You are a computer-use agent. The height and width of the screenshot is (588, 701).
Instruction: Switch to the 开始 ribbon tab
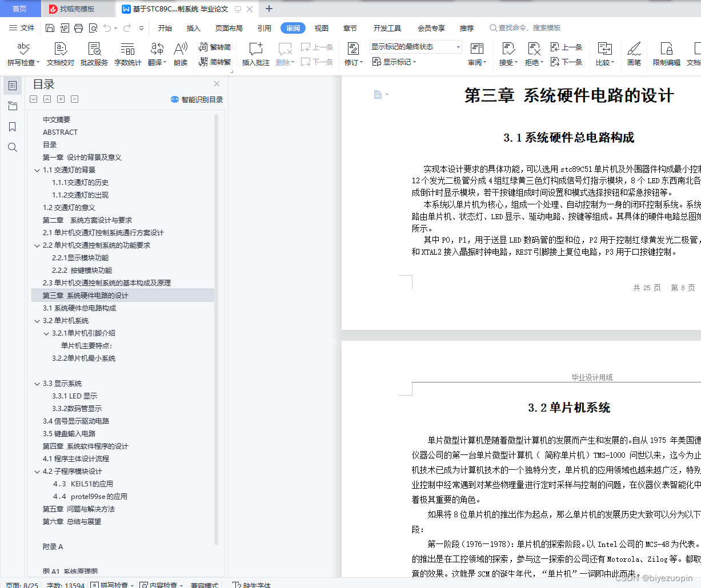(x=165, y=28)
